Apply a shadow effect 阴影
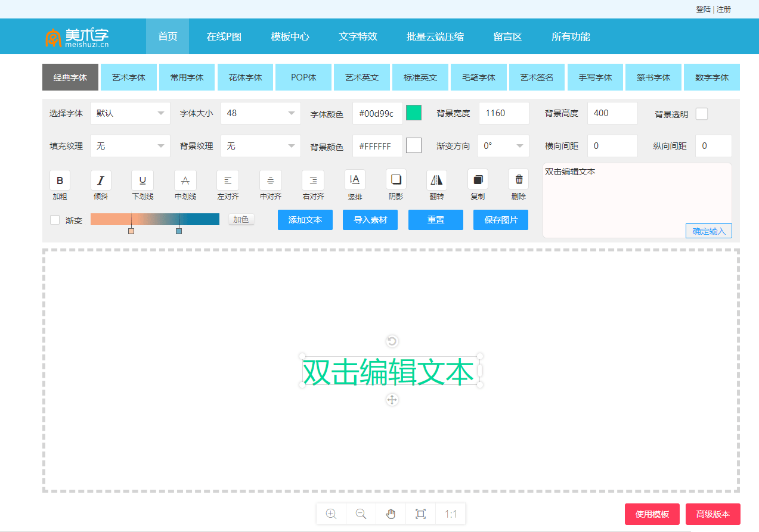The height and width of the screenshot is (532, 759). click(395, 181)
